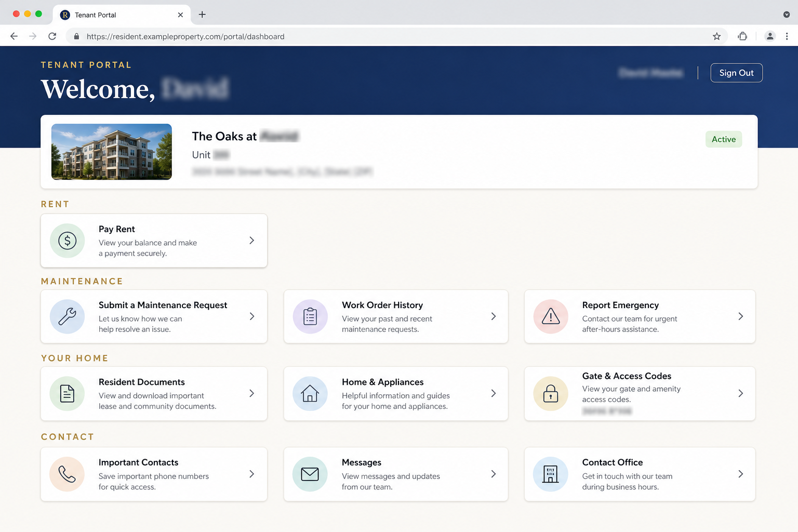The width and height of the screenshot is (798, 532).
Task: Click the RENT section heading
Action: coord(55,204)
